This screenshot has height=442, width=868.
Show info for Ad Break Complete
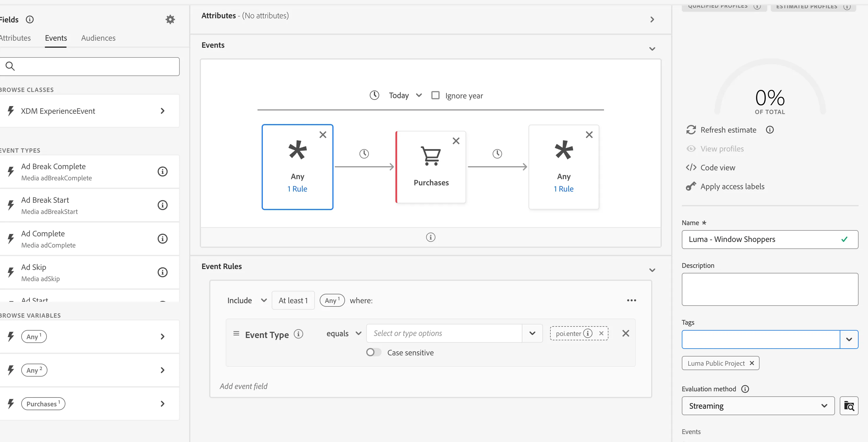162,171
